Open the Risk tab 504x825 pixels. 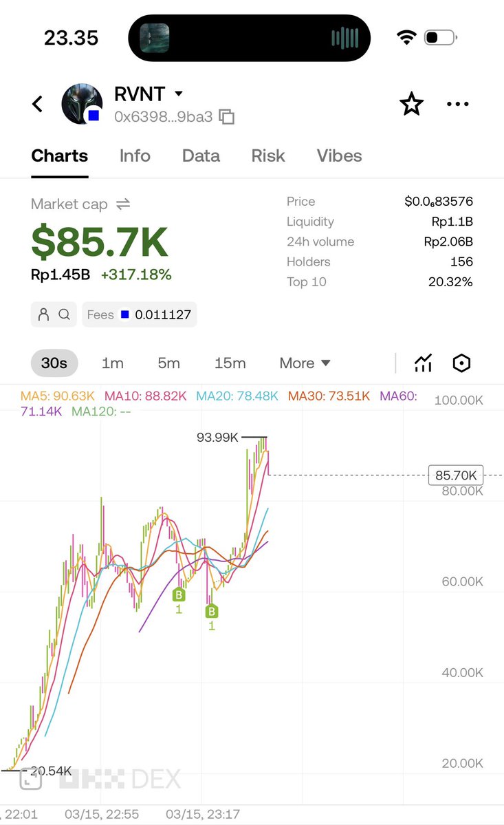pos(268,156)
